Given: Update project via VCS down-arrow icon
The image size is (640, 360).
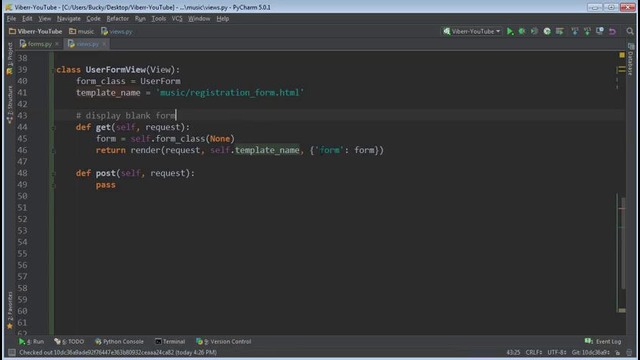Looking at the screenshot, I should 575,31.
